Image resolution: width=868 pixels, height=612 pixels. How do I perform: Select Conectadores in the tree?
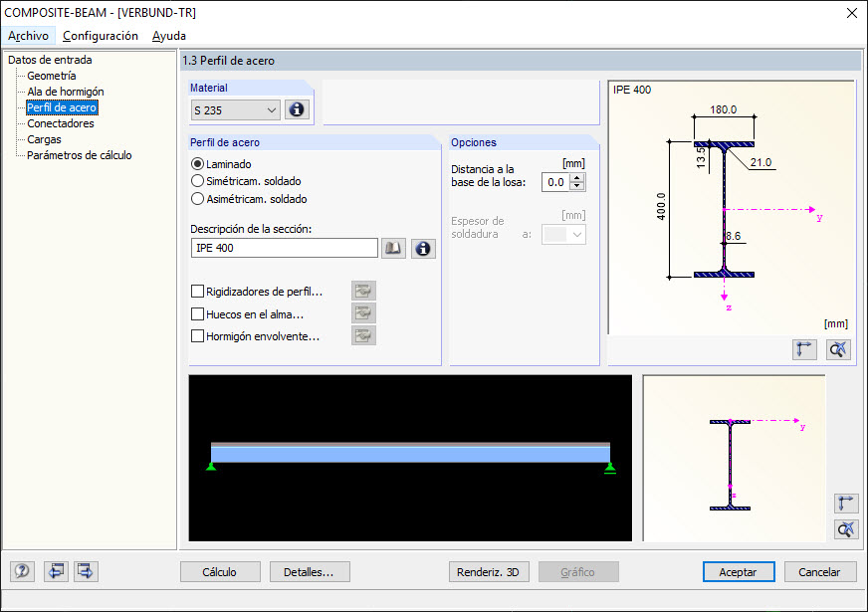tap(61, 123)
